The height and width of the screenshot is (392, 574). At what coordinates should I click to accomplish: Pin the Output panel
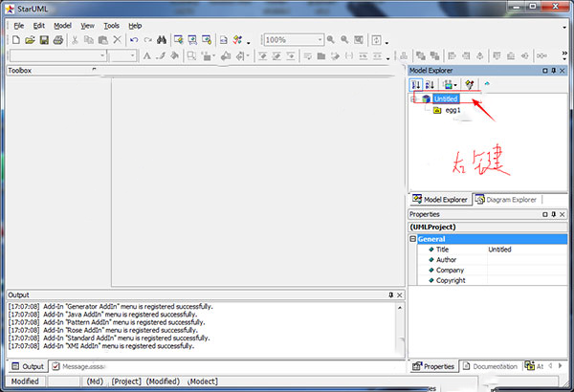390,294
